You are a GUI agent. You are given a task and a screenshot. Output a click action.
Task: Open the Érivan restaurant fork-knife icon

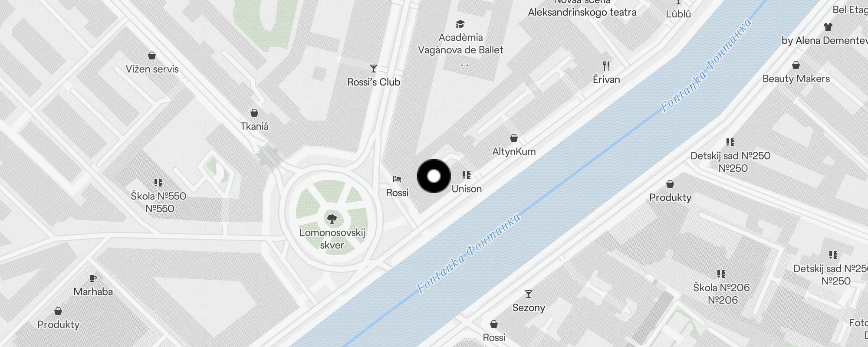pos(606,66)
